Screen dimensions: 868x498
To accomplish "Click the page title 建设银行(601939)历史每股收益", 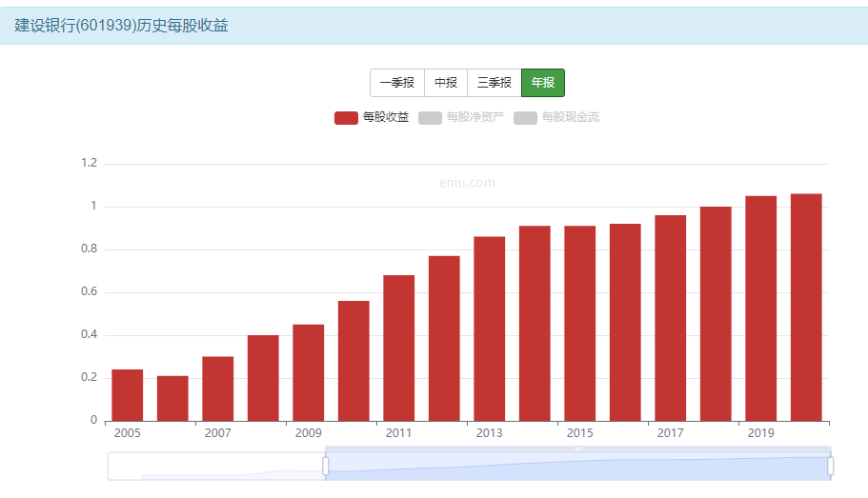I will click(x=121, y=26).
